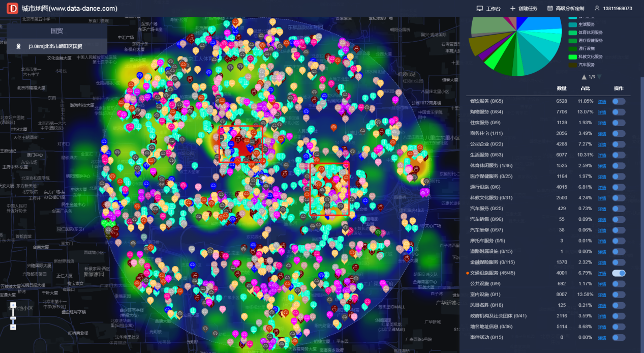Expand the 国贸 panel header
Screen dimensions: 644x353
click(x=57, y=31)
